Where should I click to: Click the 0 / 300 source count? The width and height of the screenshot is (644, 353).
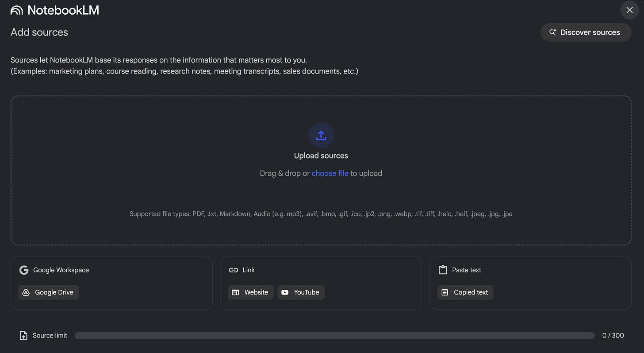click(613, 336)
